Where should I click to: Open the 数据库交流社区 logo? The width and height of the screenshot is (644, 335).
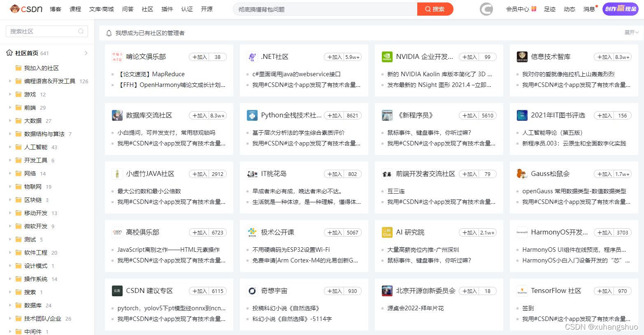click(x=117, y=115)
